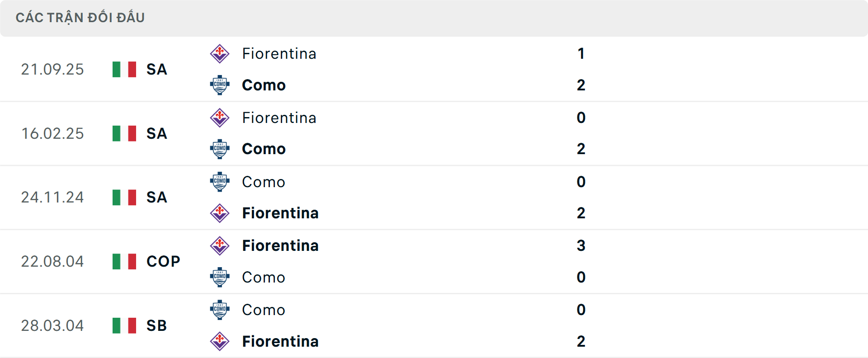The height and width of the screenshot is (358, 868).
Task: Select the score 3 of Fiorentina in COP match
Action: point(581,245)
